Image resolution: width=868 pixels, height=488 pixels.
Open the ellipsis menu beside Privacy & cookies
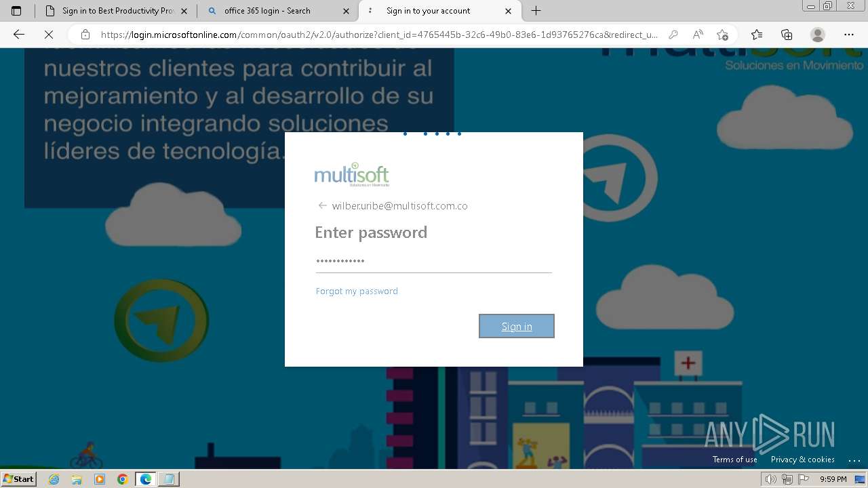pos(854,460)
